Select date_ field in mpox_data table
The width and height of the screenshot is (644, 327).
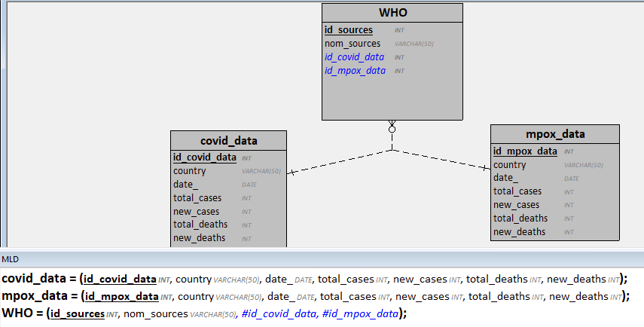pos(505,178)
